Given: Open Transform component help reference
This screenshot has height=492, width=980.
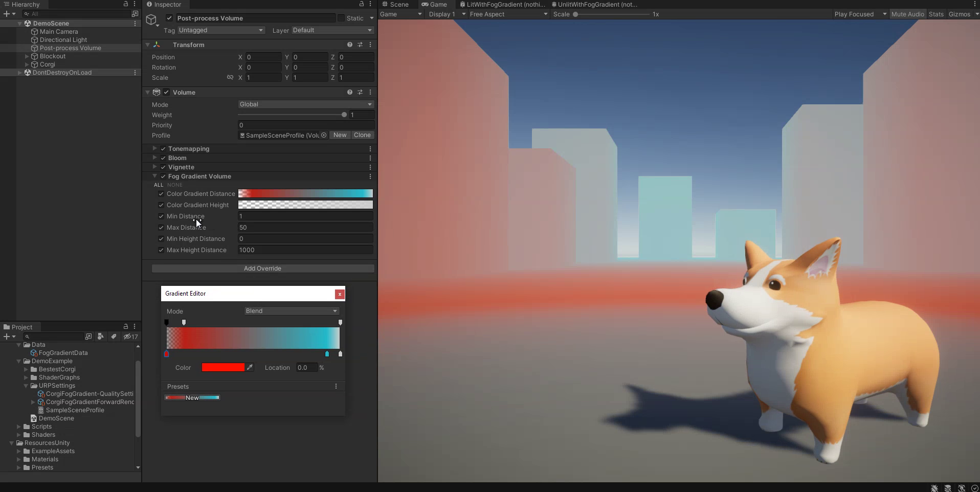Looking at the screenshot, I should 350,45.
